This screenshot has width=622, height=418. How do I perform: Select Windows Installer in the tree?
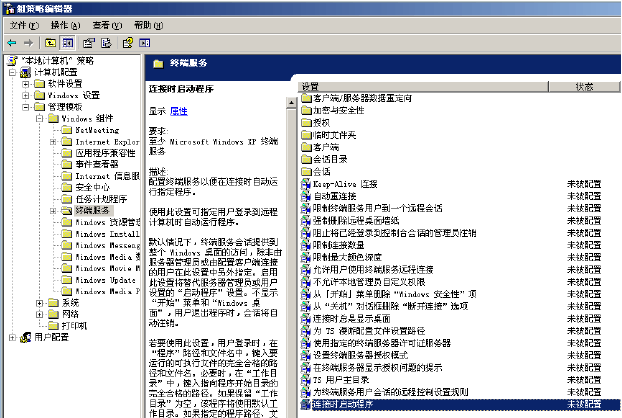[x=107, y=234]
